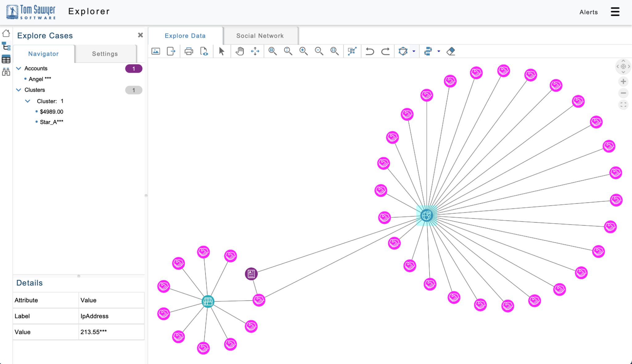Open the table view sidebar icon
This screenshot has width=632, height=364.
[6, 59]
